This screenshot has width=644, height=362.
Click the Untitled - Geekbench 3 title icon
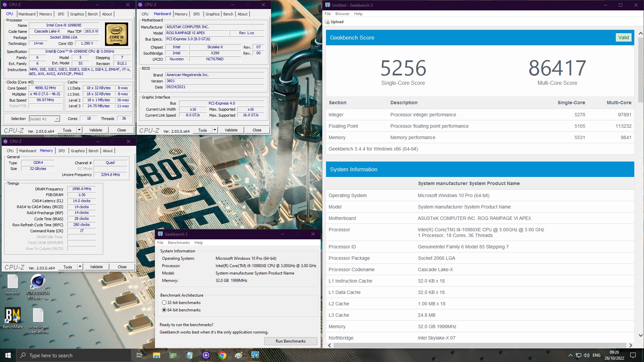click(328, 5)
